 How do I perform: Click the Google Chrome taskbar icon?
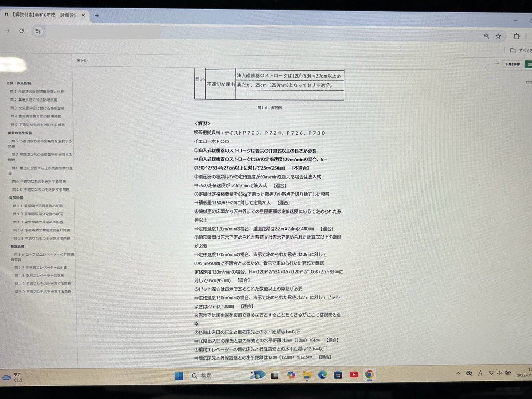tap(369, 374)
